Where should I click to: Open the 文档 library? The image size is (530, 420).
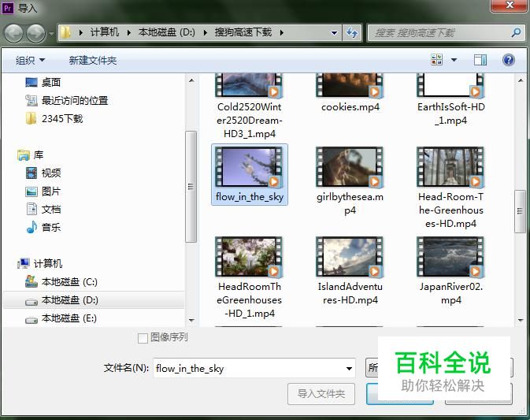[43, 210]
